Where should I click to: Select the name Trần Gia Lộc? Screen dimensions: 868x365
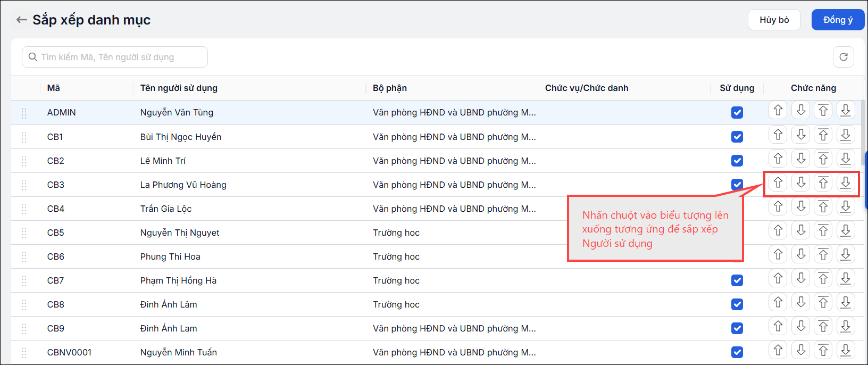[x=166, y=209]
